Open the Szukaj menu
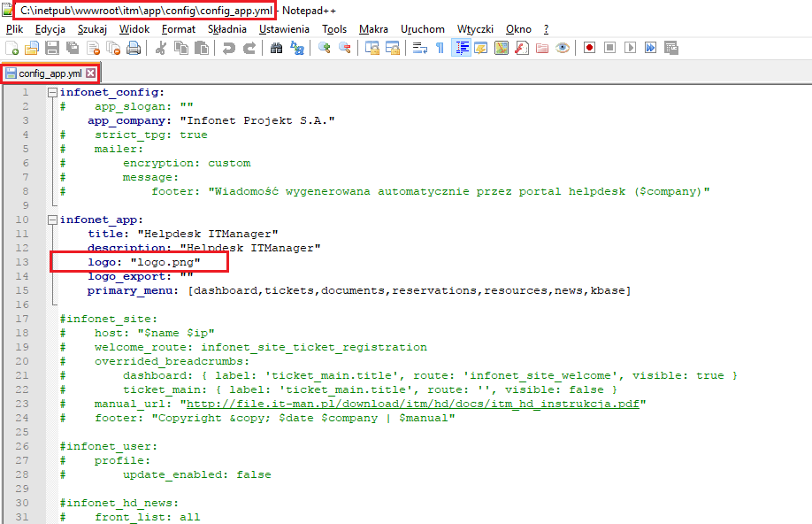Viewport: 812px width, 524px height. click(x=92, y=29)
